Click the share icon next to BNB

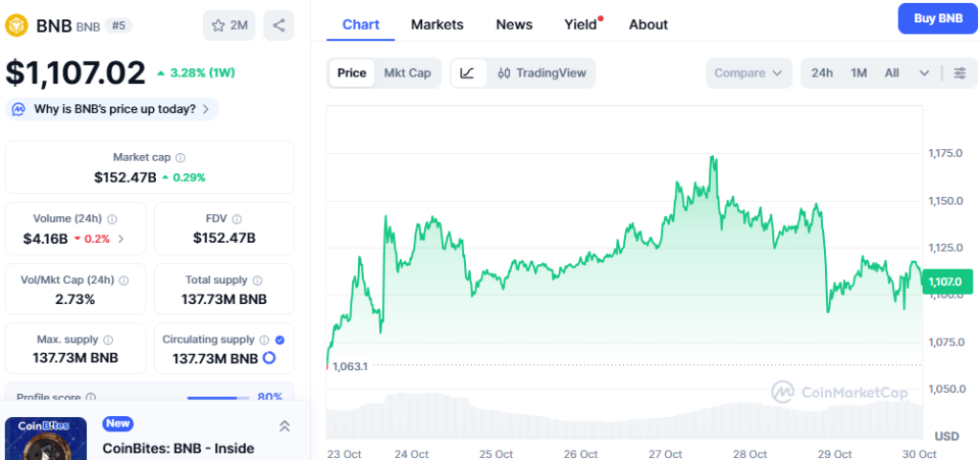click(x=278, y=25)
